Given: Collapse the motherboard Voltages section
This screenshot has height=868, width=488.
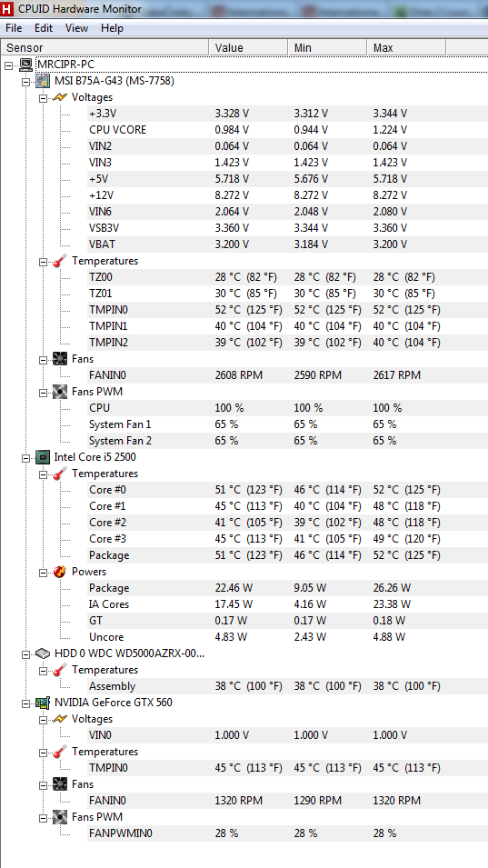Looking at the screenshot, I should click(43, 98).
